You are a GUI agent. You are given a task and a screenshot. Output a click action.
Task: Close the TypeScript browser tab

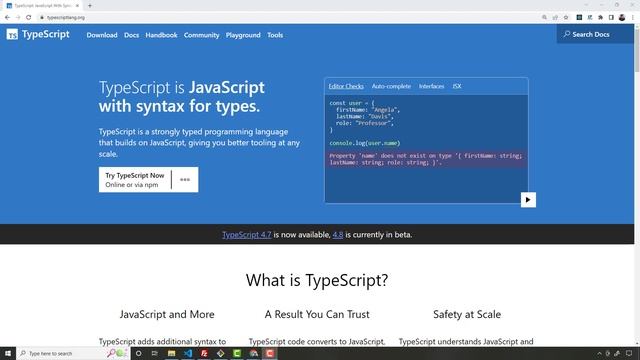(78, 6)
